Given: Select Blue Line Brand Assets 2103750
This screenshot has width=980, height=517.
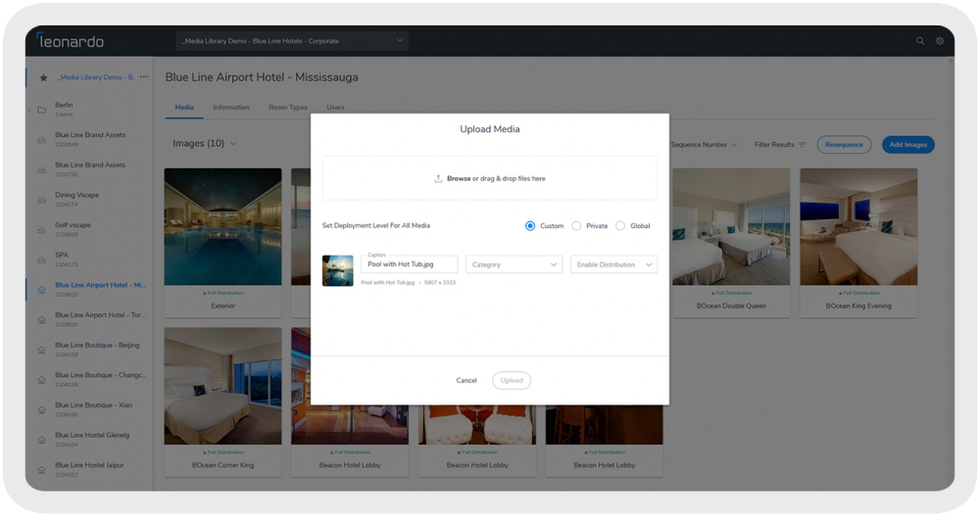Looking at the screenshot, I should [x=90, y=169].
